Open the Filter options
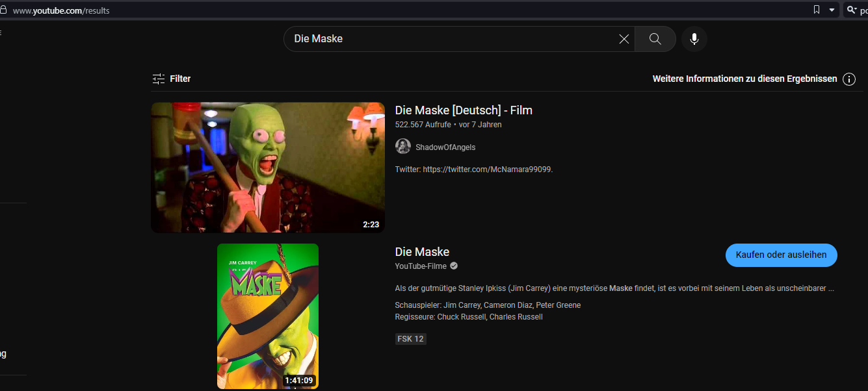Image resolution: width=868 pixels, height=391 pixels. coord(172,79)
